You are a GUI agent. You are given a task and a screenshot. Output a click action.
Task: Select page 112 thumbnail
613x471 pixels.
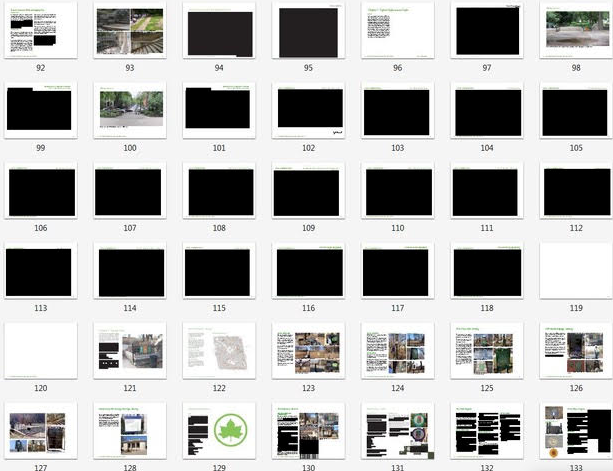tap(576, 190)
